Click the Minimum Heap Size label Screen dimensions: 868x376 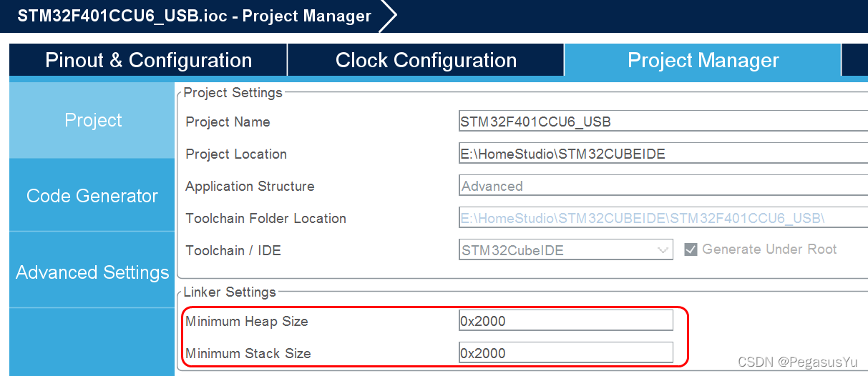coord(247,321)
